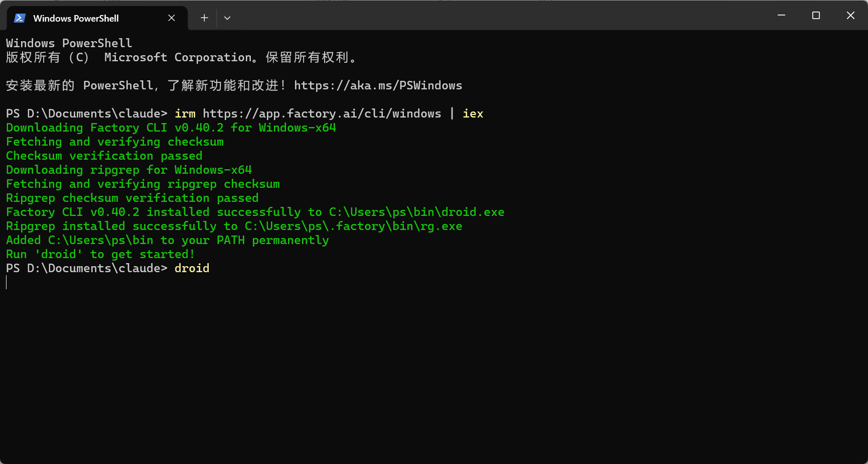The height and width of the screenshot is (464, 868).
Task: Click 'Downloading Factory CLI v0.40.2' line
Action: click(x=171, y=128)
